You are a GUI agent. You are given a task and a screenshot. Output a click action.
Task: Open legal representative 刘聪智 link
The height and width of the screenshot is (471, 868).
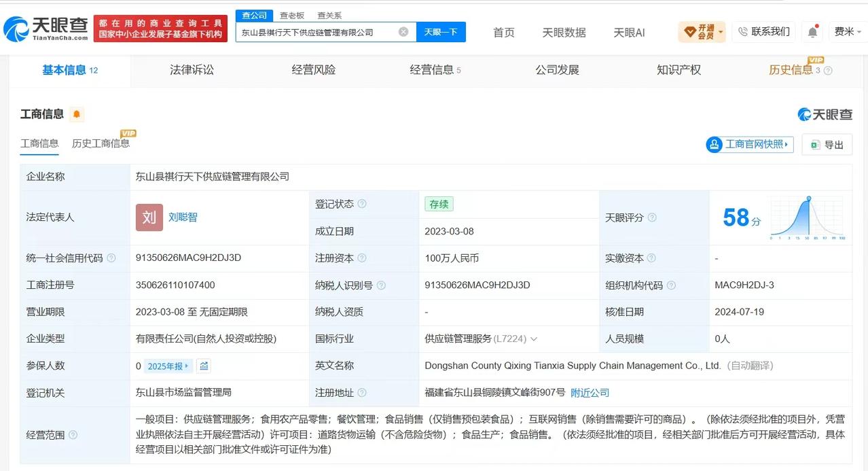pyautogui.click(x=183, y=217)
